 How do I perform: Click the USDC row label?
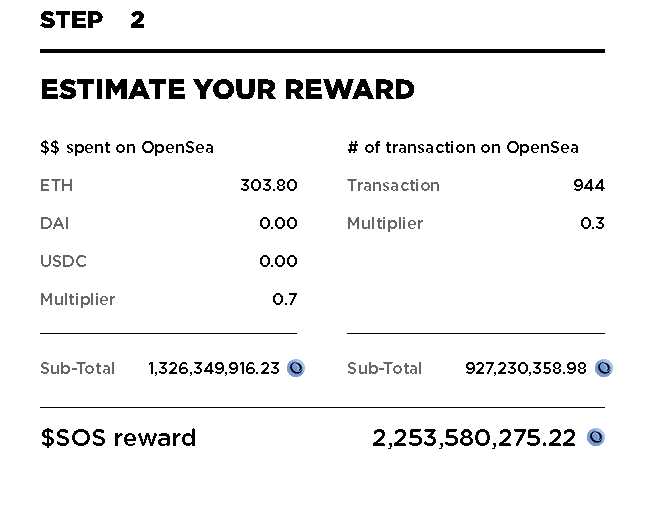[x=63, y=261]
